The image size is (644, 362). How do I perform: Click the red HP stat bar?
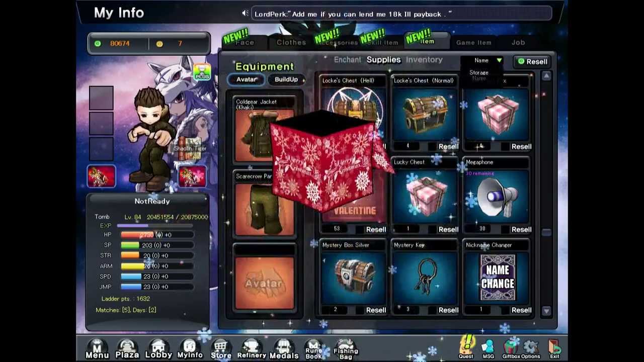157,235
